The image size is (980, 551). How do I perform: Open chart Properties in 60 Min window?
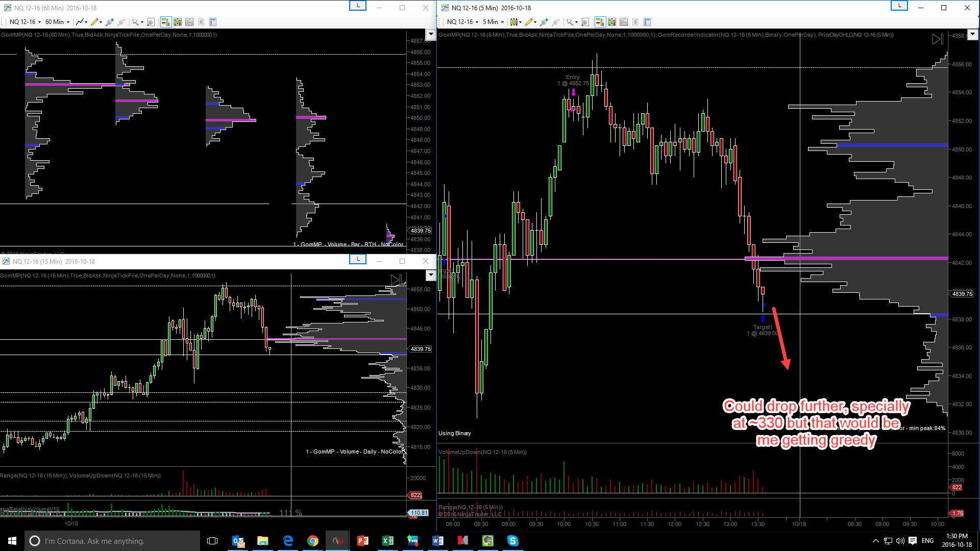pos(213,22)
